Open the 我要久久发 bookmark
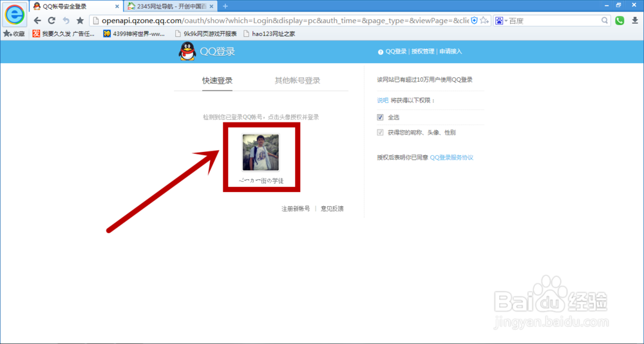Screen dimensions: 644x344 pos(64,33)
